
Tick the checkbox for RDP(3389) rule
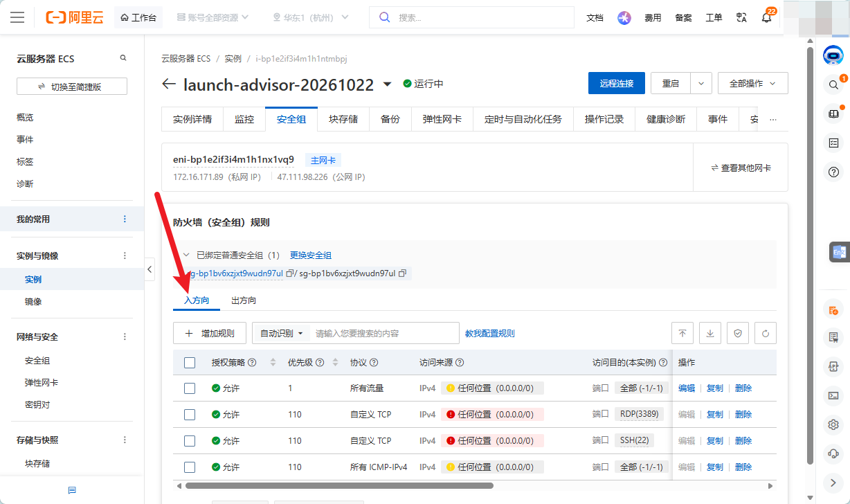coord(190,415)
